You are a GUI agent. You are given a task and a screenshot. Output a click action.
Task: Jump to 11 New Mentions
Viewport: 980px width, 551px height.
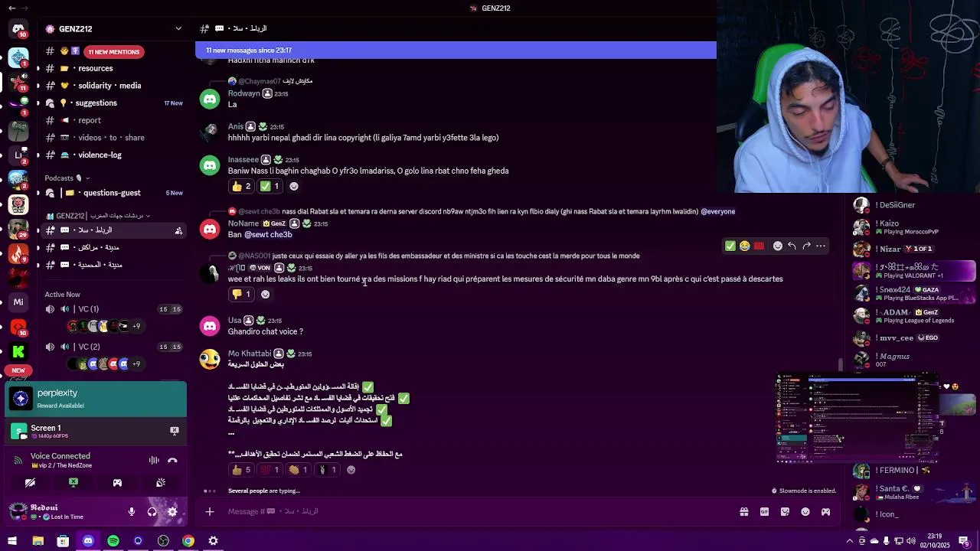pos(113,51)
